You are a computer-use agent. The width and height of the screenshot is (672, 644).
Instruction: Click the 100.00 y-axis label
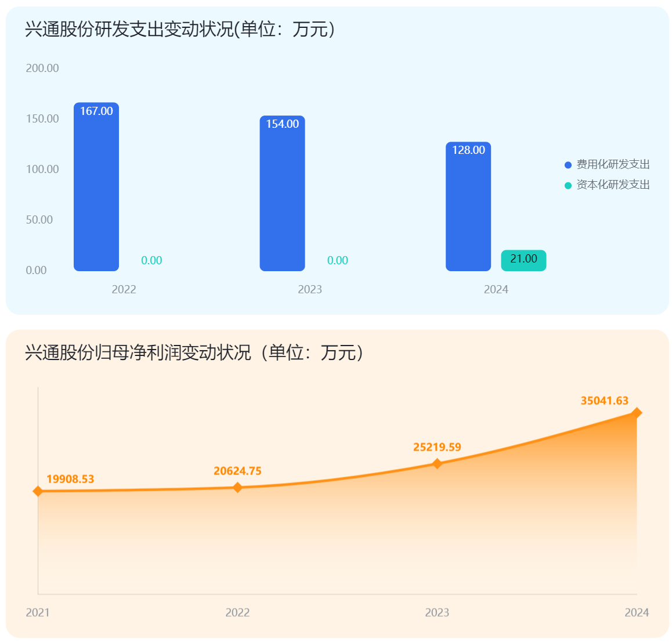(42, 170)
